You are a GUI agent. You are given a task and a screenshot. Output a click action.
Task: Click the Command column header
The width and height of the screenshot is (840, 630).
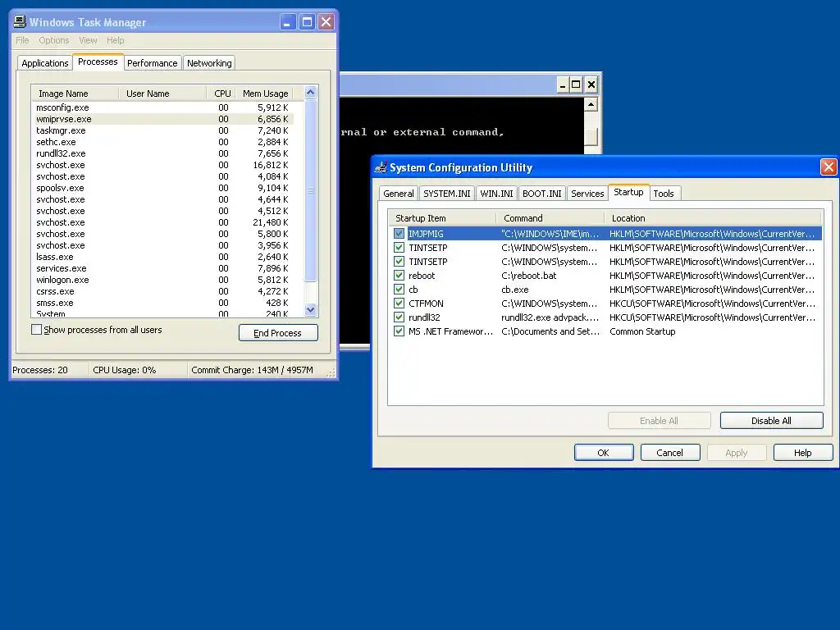(550, 218)
